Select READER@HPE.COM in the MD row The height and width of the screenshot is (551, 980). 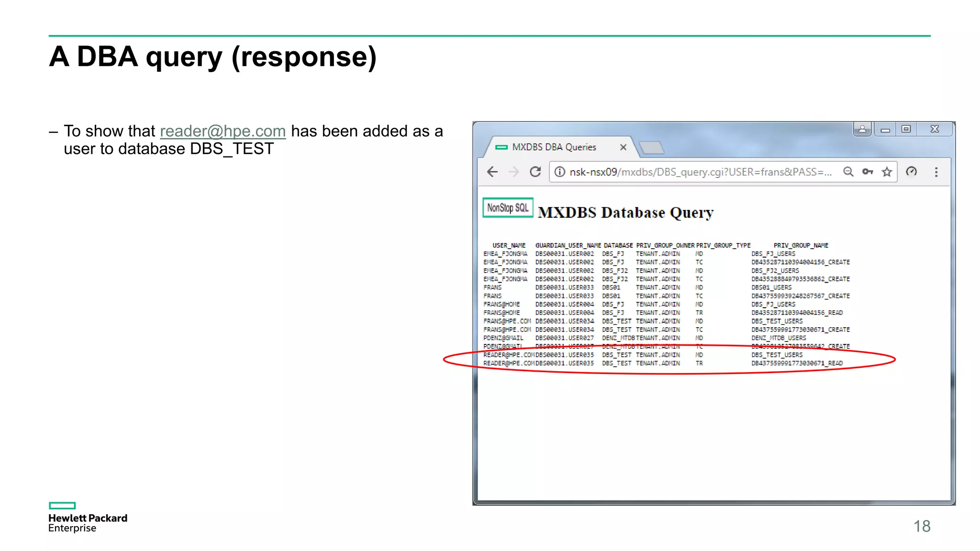(x=509, y=355)
